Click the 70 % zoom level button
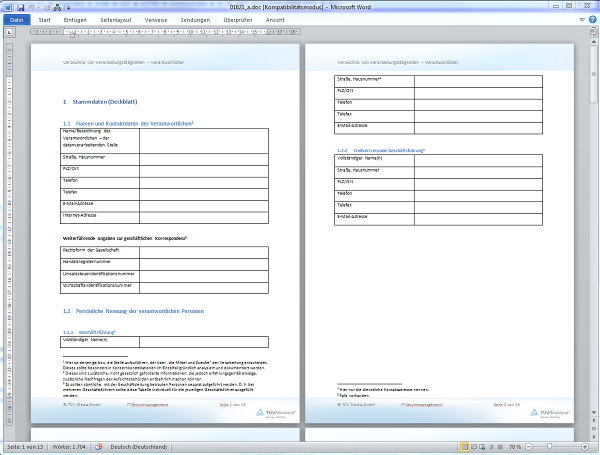 coord(514,446)
